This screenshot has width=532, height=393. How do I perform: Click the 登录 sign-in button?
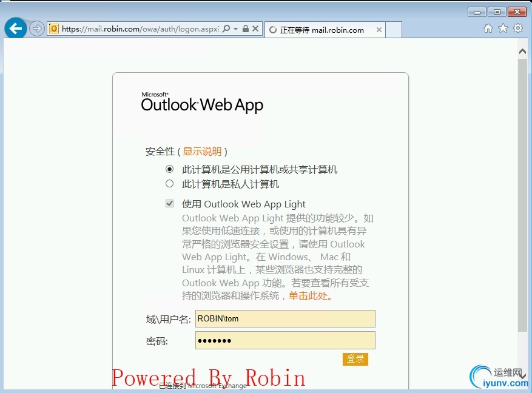(355, 359)
